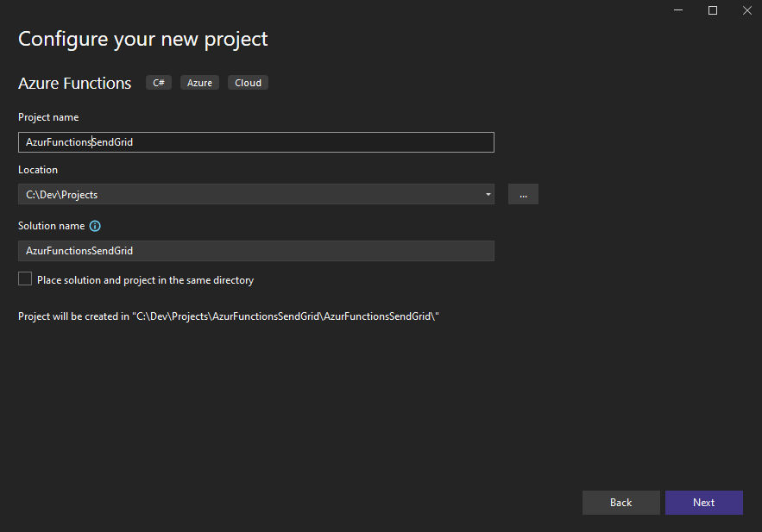Click the Back button
Image resolution: width=762 pixels, height=532 pixels.
pos(620,502)
